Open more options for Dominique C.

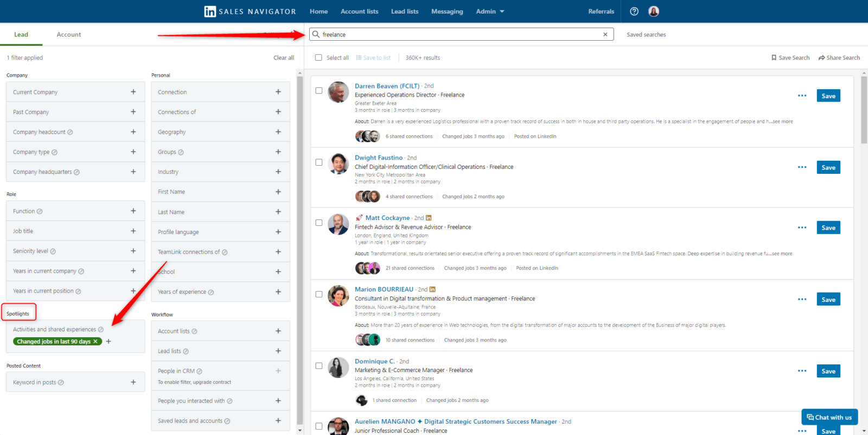point(802,371)
